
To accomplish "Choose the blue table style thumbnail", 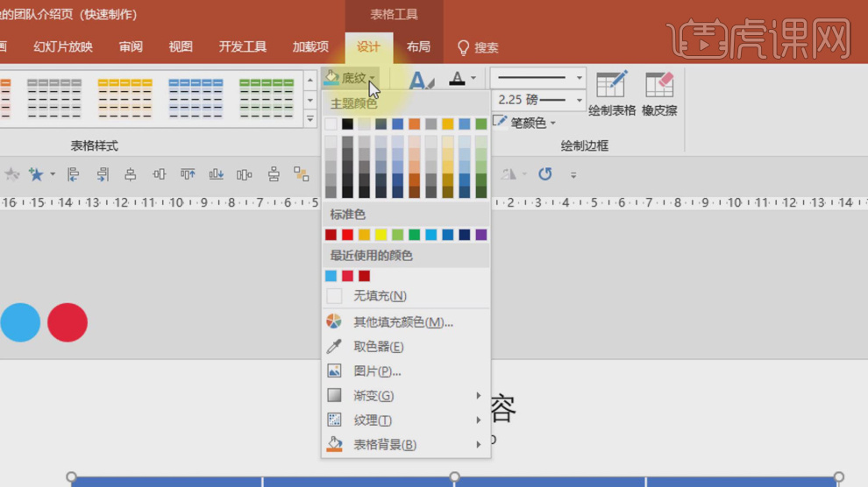I will coord(196,98).
